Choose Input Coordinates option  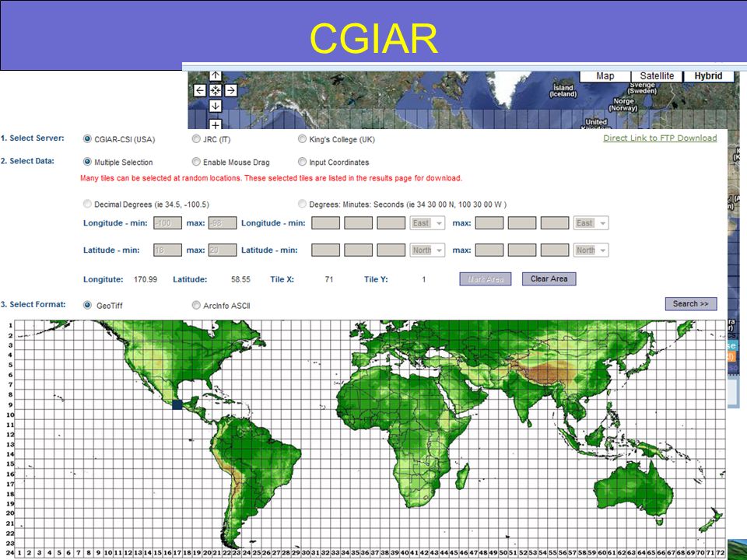tap(302, 162)
